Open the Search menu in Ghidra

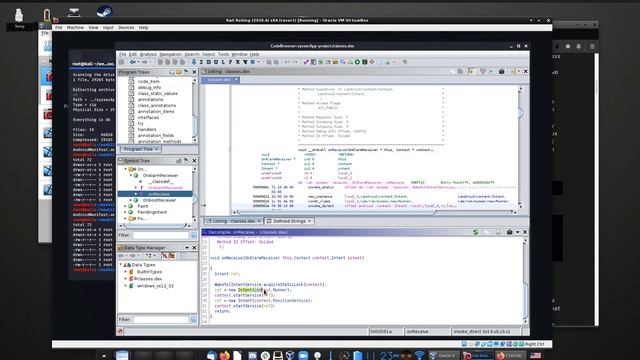pos(191,54)
